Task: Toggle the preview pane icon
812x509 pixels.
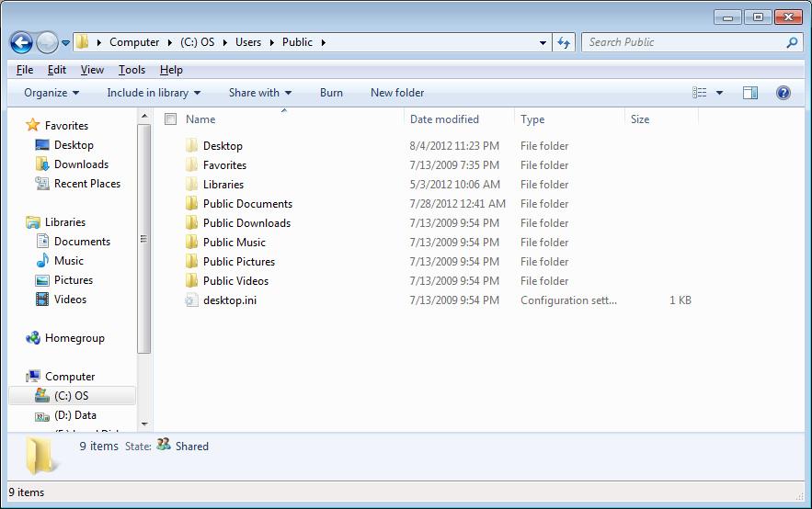Action: point(750,93)
